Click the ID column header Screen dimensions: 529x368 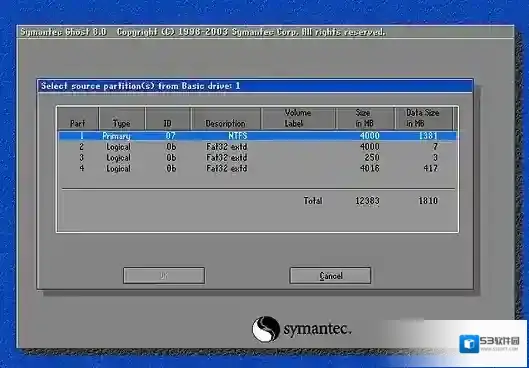point(168,118)
